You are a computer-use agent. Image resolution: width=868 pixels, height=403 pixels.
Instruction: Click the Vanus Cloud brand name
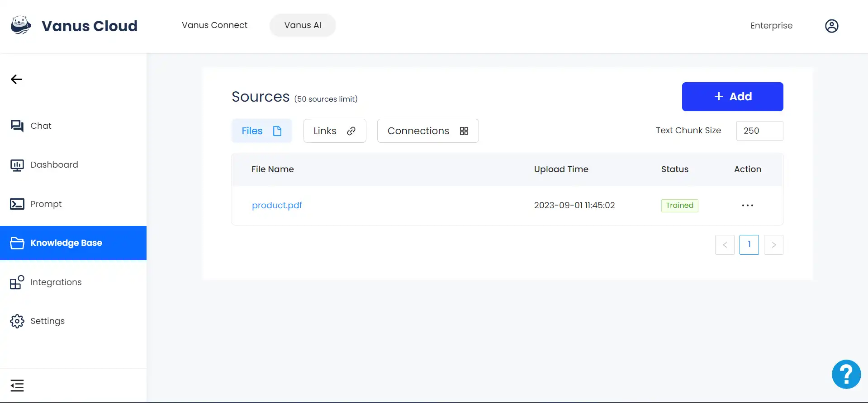pyautogui.click(x=90, y=26)
